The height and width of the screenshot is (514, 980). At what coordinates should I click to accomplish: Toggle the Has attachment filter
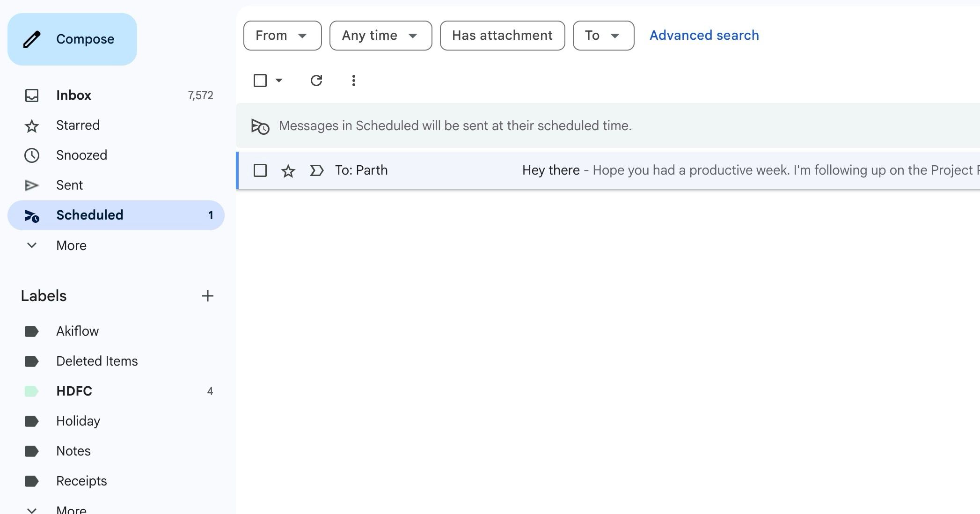click(x=503, y=36)
